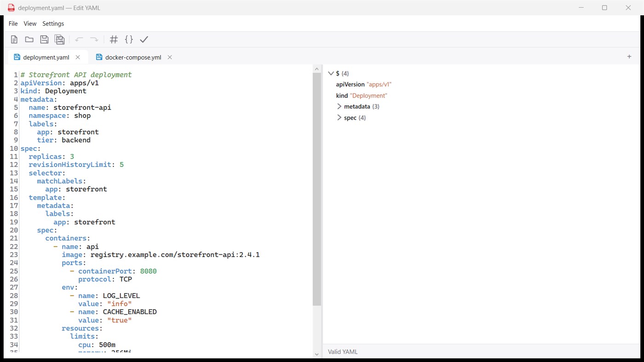The height and width of the screenshot is (362, 644).
Task: Select the apiVersion row in tree
Action: click(x=364, y=85)
